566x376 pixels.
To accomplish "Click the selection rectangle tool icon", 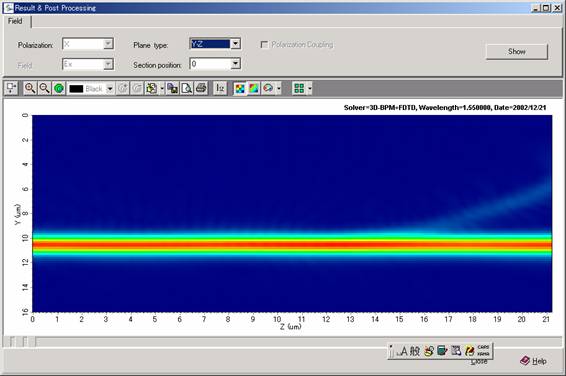I will (x=11, y=88).
